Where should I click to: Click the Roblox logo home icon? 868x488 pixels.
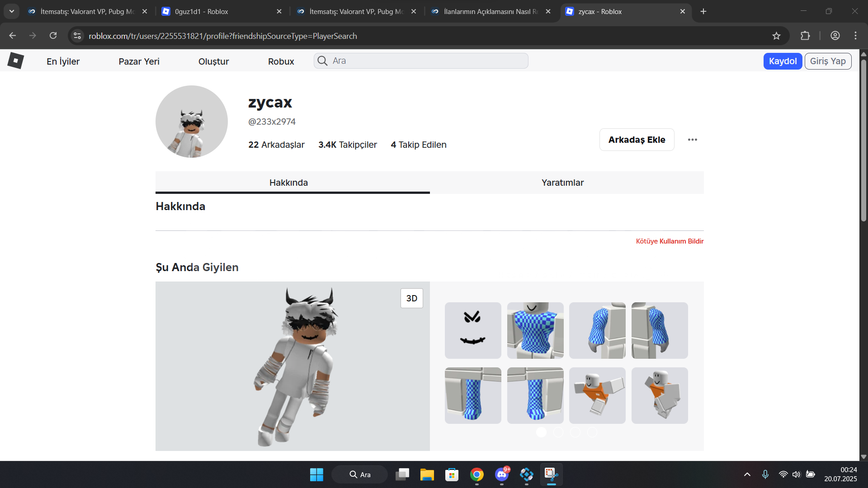point(15,61)
